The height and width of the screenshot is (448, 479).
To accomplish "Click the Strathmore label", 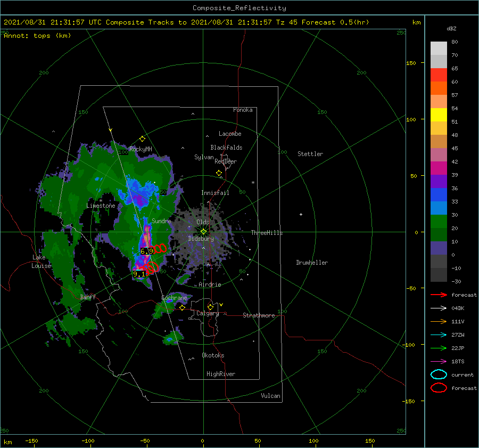I will [x=259, y=315].
